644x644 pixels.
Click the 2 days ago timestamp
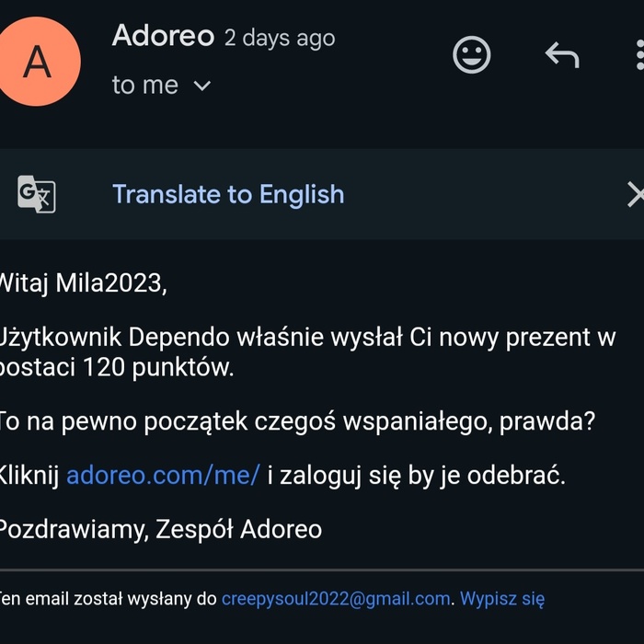coord(280,39)
